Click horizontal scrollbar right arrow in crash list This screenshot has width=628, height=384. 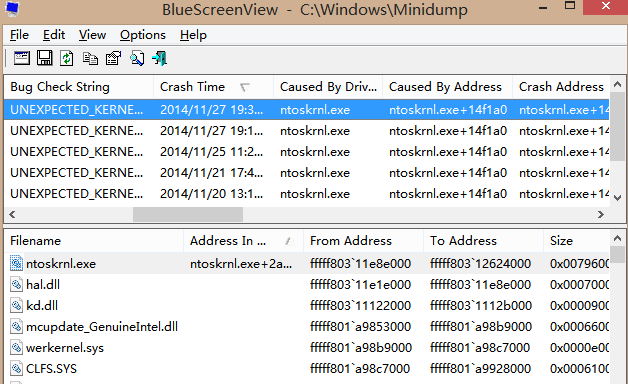coord(600,215)
